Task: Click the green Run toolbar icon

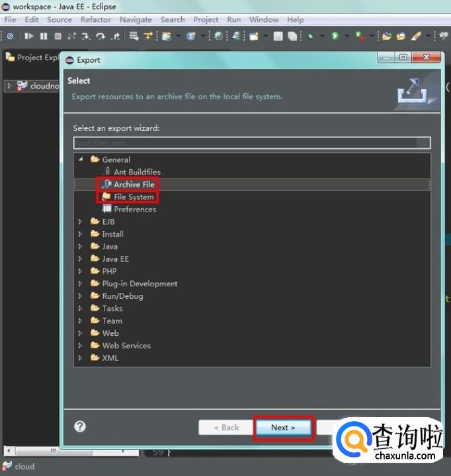Action: tap(335, 36)
